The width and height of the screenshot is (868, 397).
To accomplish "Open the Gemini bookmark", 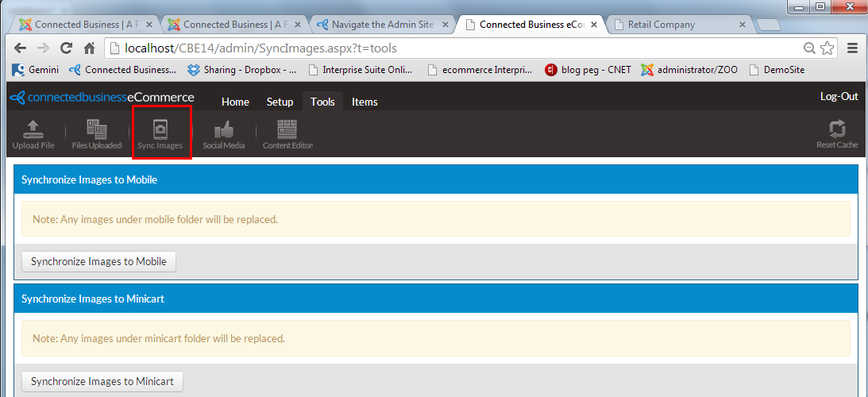I will point(35,70).
